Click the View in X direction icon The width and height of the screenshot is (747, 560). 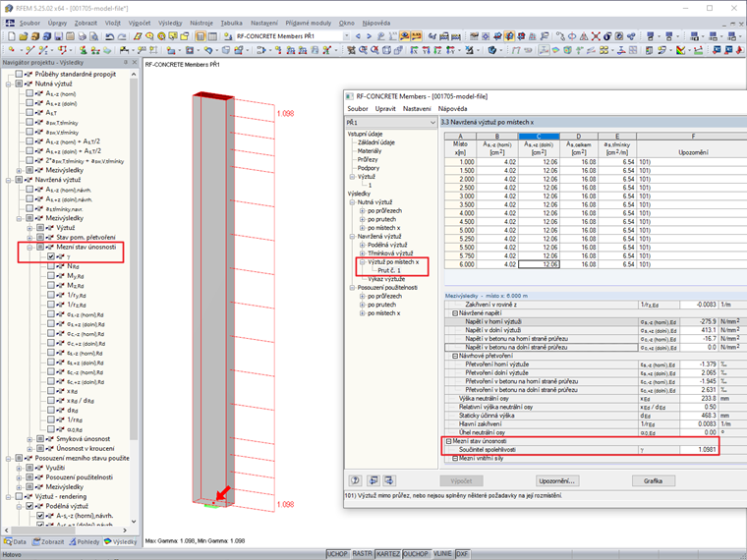pos(414,50)
